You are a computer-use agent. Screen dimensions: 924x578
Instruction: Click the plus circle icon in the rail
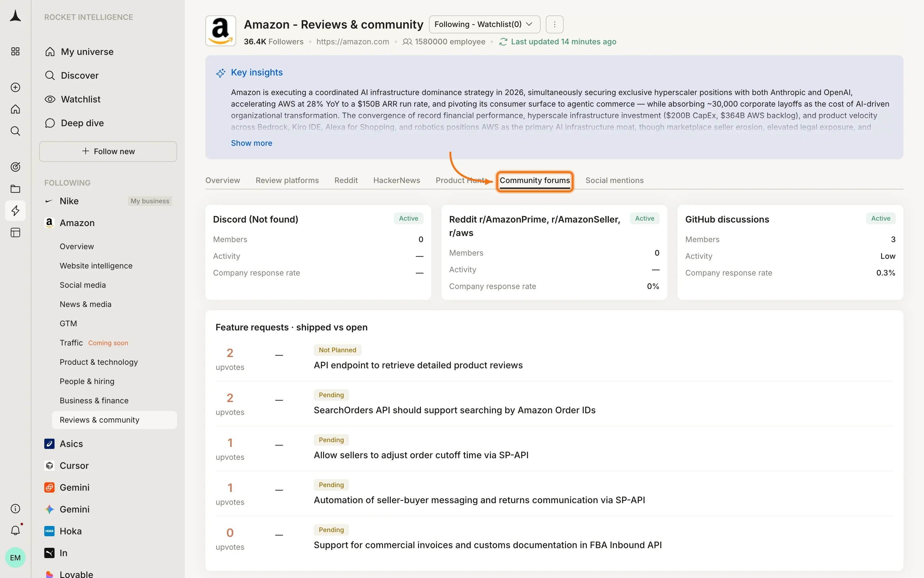[15, 88]
